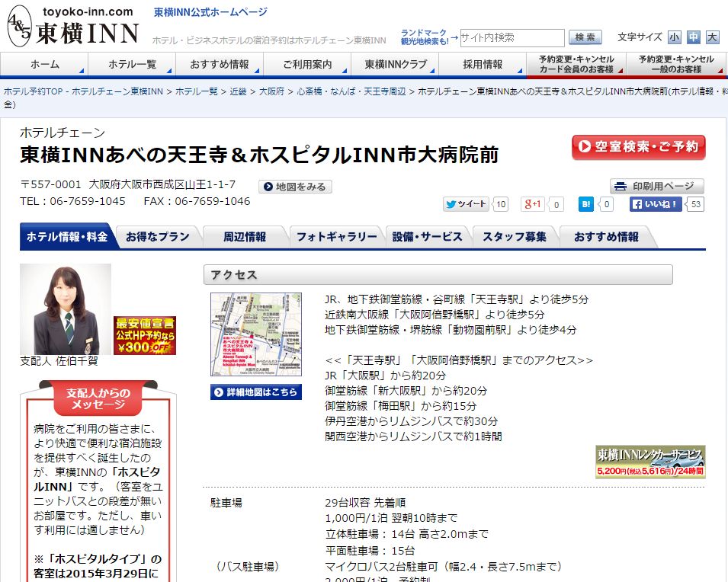
Task: Click the サイト内検索 input field
Action: [512, 37]
